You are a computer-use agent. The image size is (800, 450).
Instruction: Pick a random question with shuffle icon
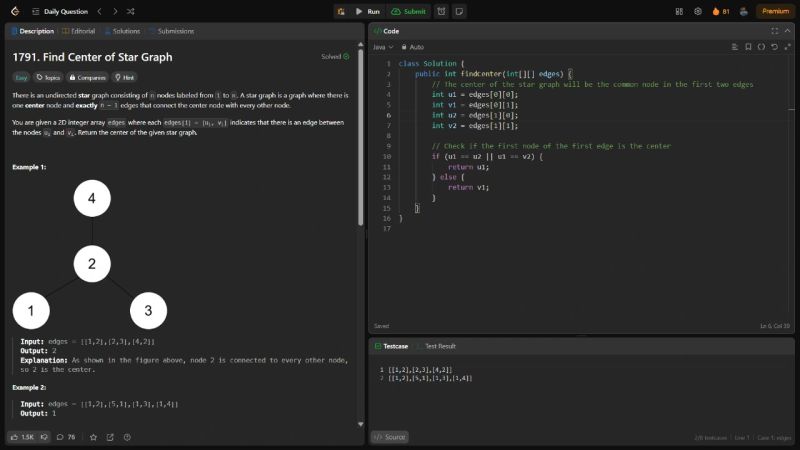132,11
